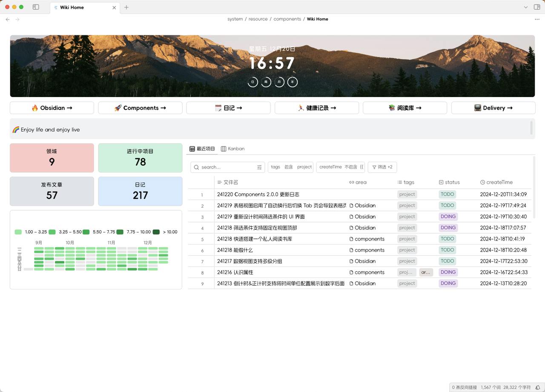Toggle the left sidebar icon
This screenshot has width=545, height=392.
click(36, 7)
